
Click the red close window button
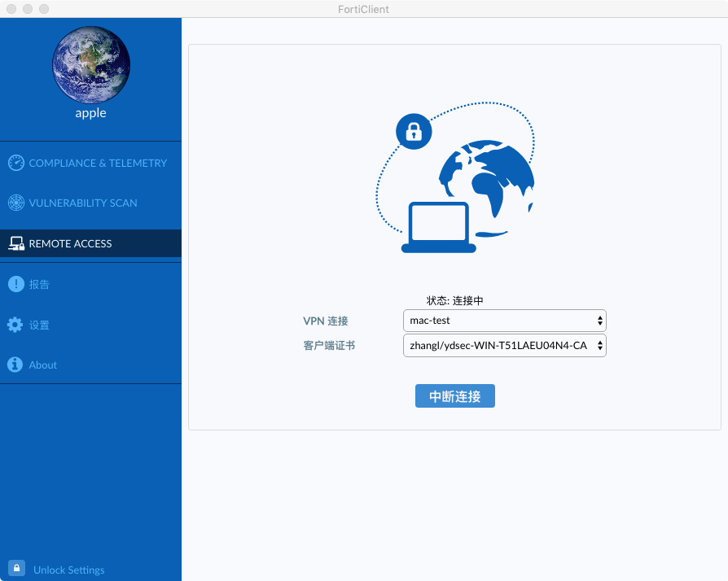11,9
